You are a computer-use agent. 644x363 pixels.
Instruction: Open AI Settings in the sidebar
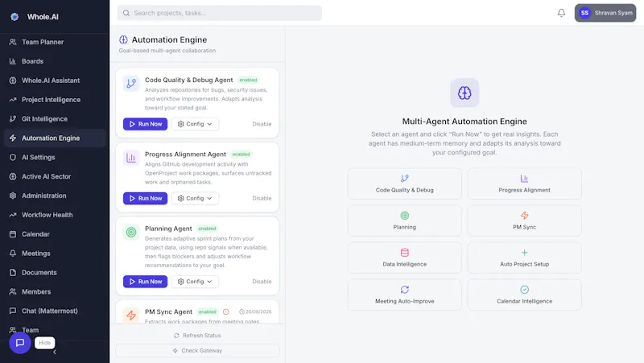[x=54, y=157]
